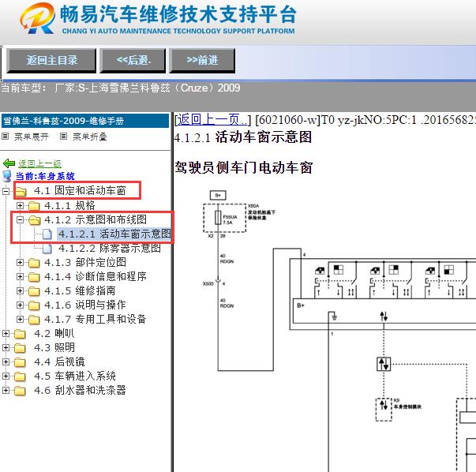Click folder icon of 4.1 固定和活动车窗
The image size is (476, 472).
[x=21, y=192]
